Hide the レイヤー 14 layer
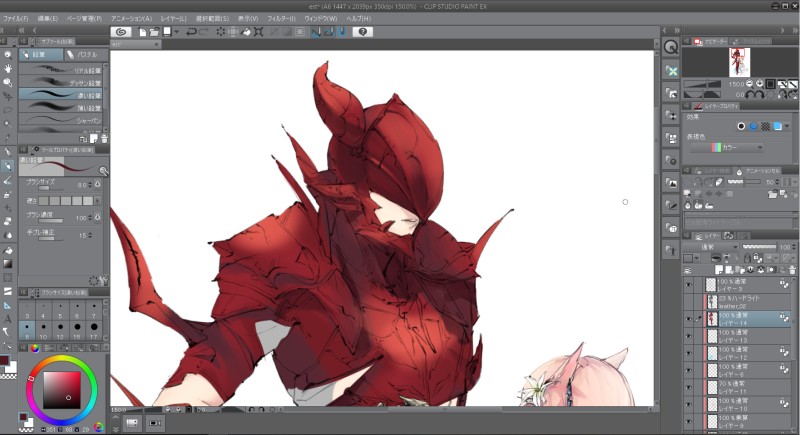The height and width of the screenshot is (435, 800). click(689, 319)
